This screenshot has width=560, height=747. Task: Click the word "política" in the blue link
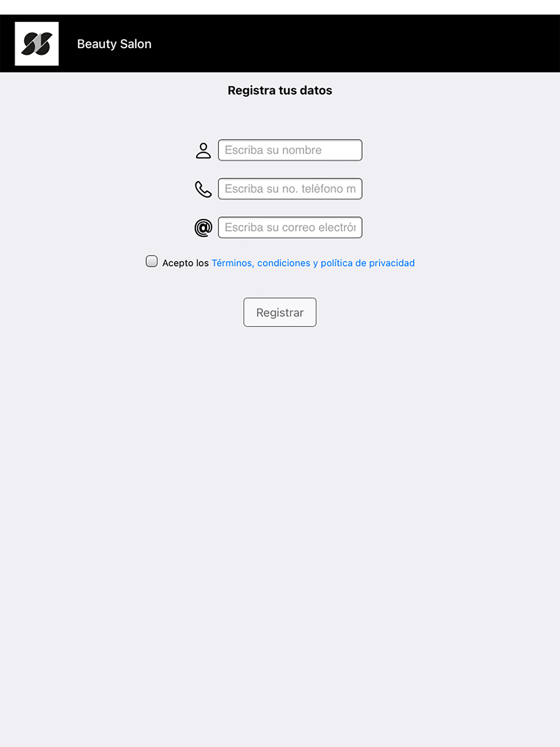click(x=336, y=263)
